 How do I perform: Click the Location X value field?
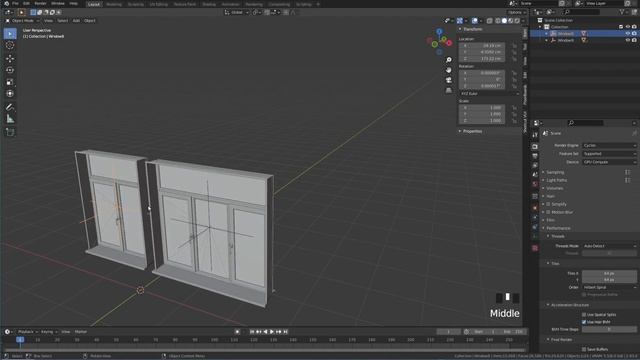[x=482, y=46]
